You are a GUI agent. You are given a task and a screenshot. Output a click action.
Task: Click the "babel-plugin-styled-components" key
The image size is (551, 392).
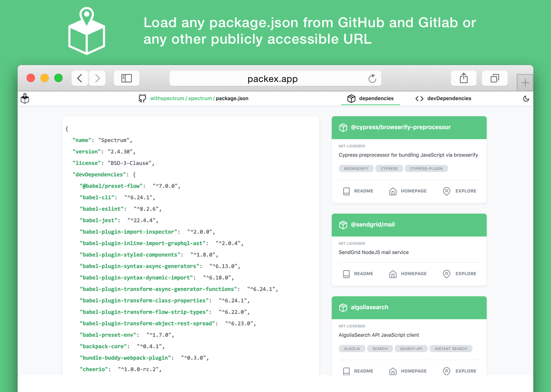(x=130, y=255)
